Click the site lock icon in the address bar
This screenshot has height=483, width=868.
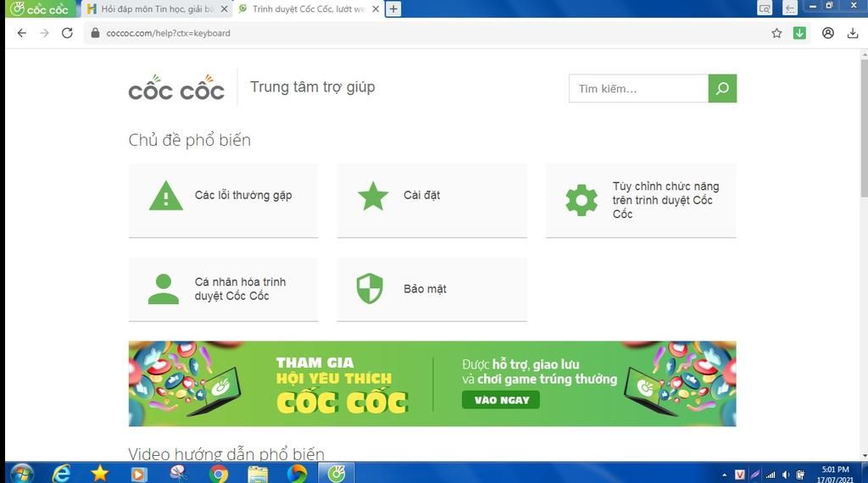[95, 33]
